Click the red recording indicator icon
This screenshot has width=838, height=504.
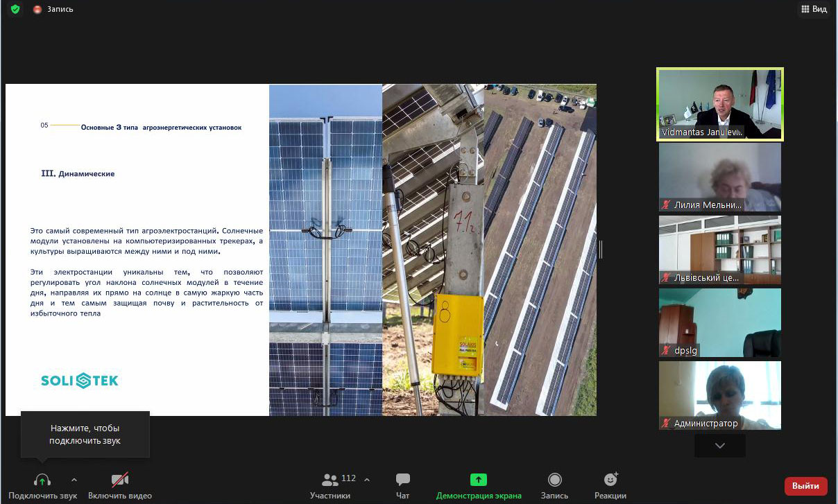pos(37,9)
